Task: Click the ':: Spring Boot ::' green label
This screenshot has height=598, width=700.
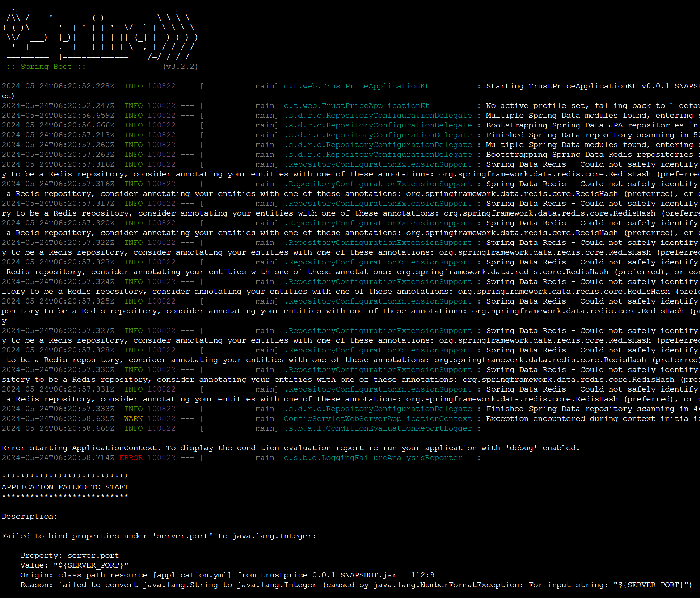Action: click(x=46, y=67)
